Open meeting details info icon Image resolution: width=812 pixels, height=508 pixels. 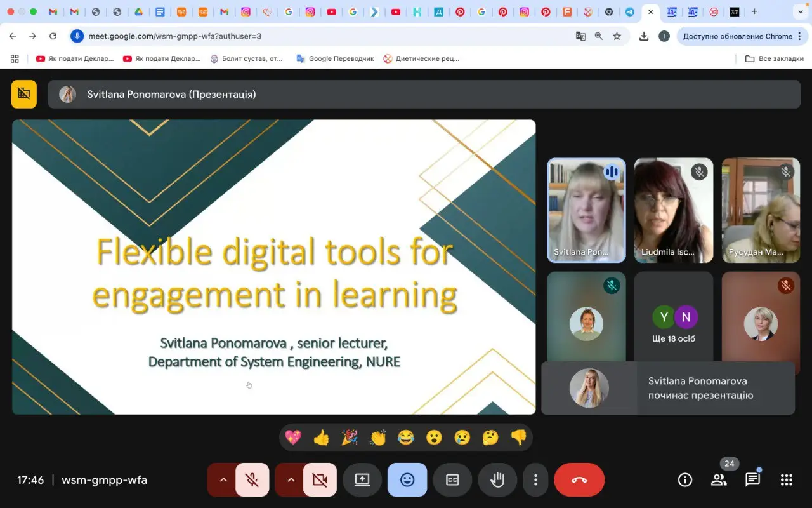685,480
